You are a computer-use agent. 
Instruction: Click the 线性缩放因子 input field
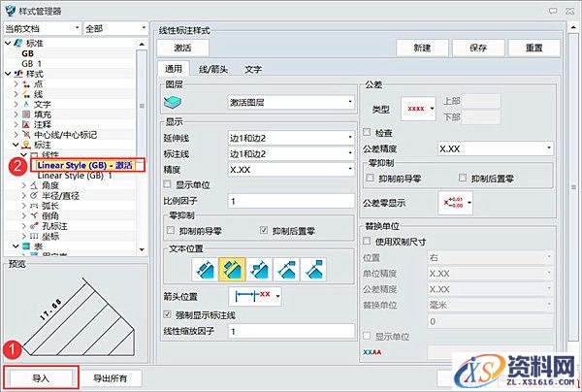click(x=291, y=331)
